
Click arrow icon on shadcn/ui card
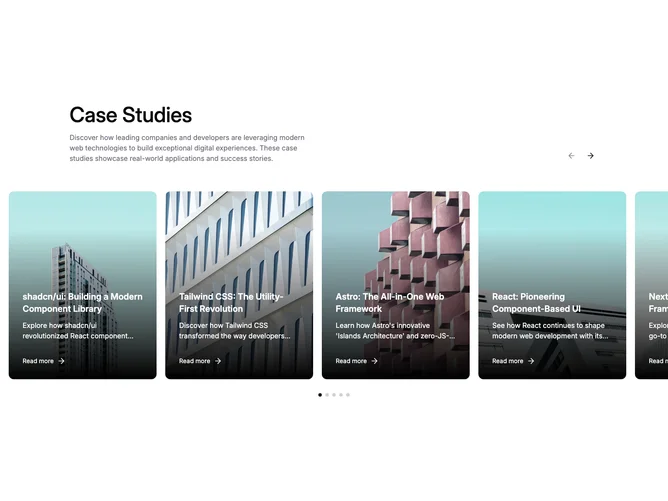coord(61,361)
